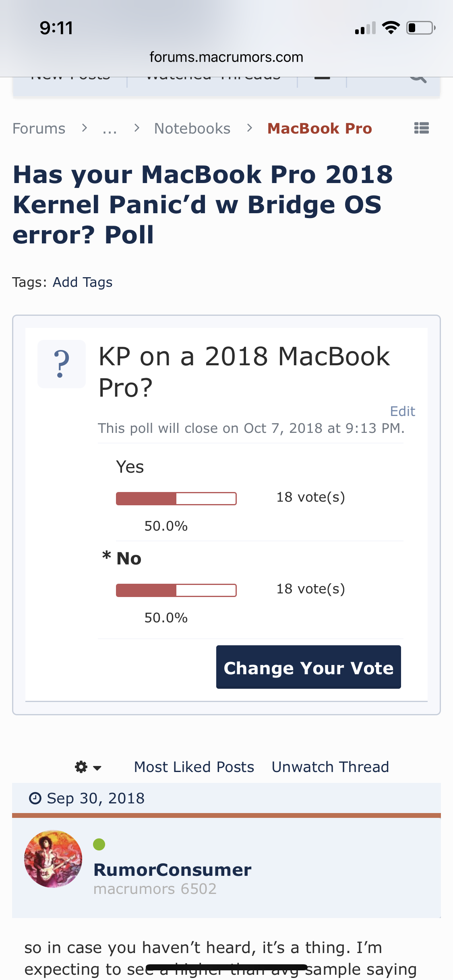
Task: Toggle watching via Unwatch Thread
Action: tap(330, 767)
